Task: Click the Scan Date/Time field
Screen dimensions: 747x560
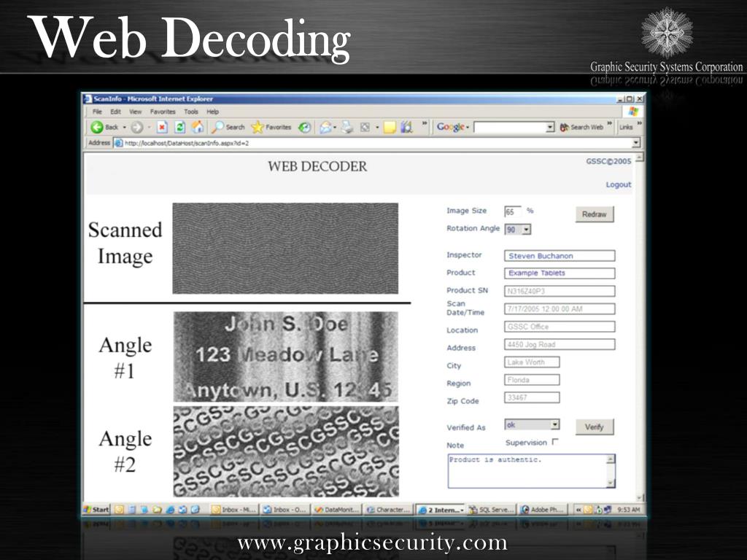Action: tap(560, 309)
